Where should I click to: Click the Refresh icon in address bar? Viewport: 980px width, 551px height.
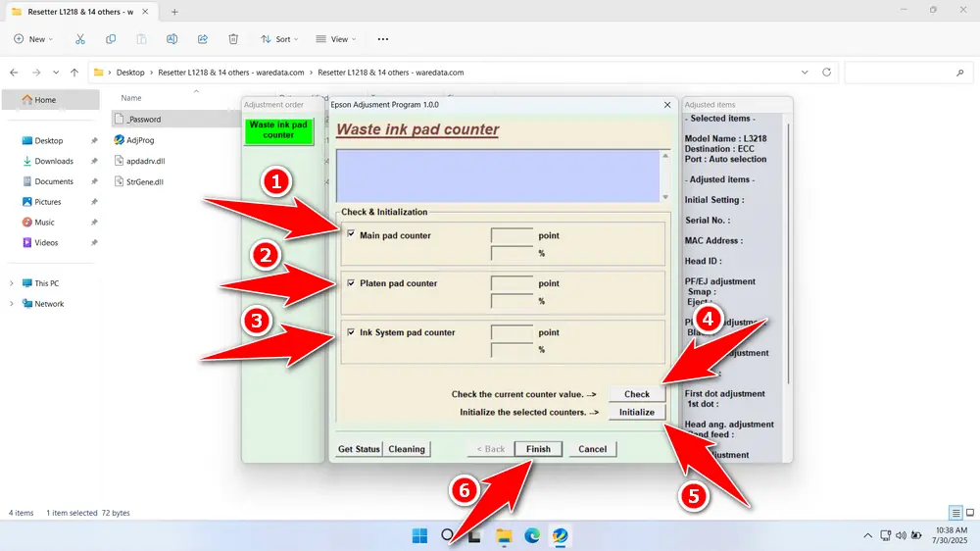[826, 73]
